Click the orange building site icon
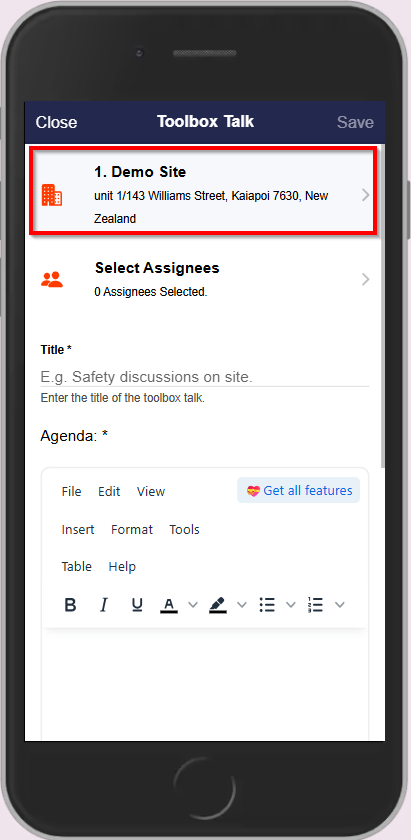 (x=52, y=195)
